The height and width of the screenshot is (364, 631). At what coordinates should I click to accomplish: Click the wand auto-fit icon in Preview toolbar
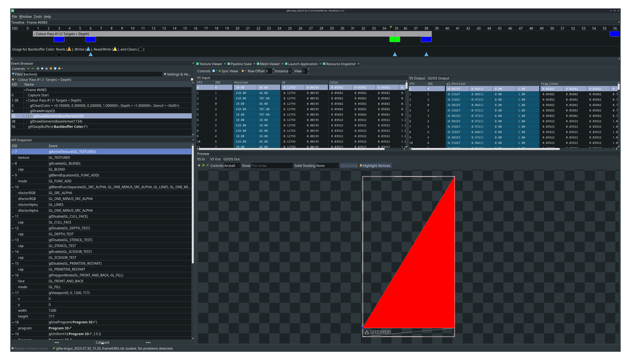coord(207,165)
